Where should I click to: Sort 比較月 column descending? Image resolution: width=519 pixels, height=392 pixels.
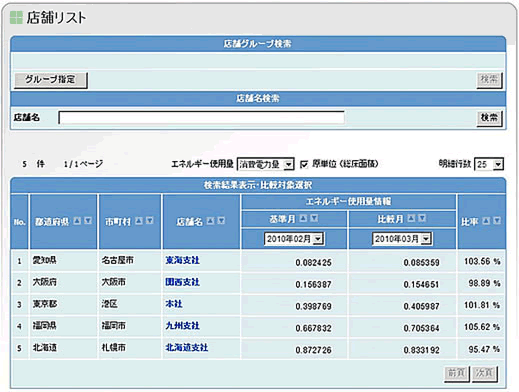(422, 218)
